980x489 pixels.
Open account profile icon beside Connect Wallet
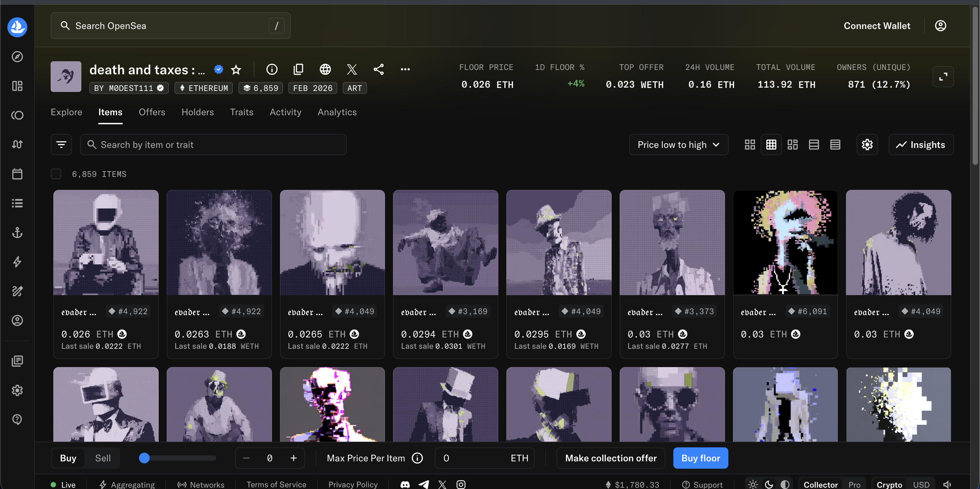tap(940, 26)
